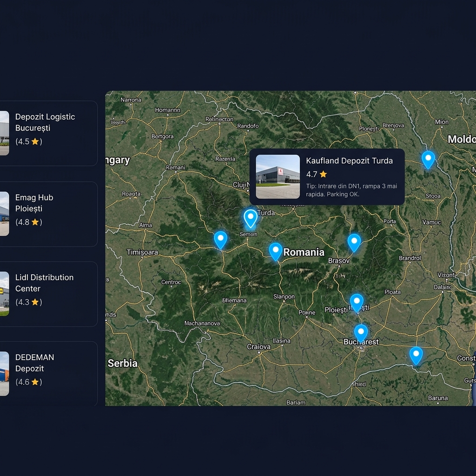Click the Craiova city label
The image size is (476, 476).
point(258,347)
